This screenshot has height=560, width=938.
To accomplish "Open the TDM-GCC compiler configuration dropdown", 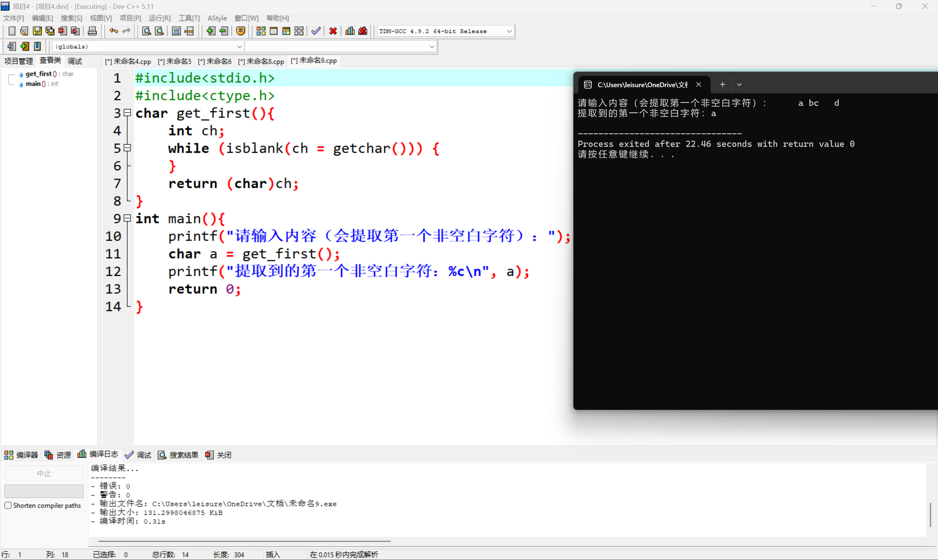I will pos(510,31).
